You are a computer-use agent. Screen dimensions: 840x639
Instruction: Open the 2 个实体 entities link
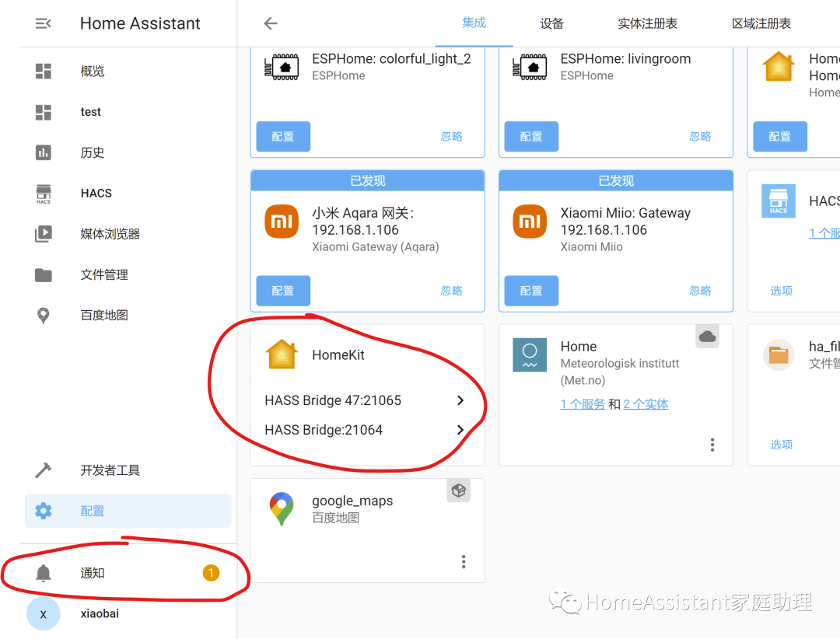(x=646, y=403)
